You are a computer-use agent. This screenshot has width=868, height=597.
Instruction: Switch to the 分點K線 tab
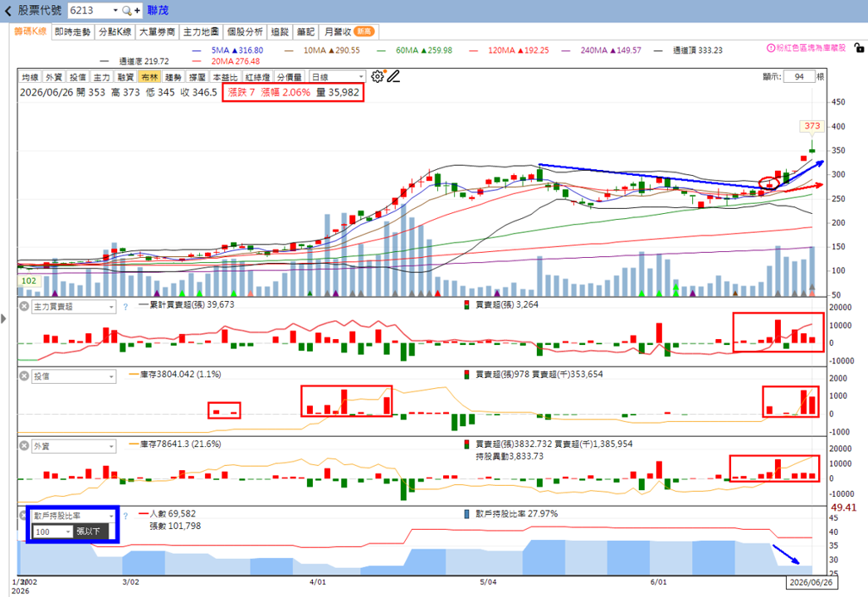[115, 32]
